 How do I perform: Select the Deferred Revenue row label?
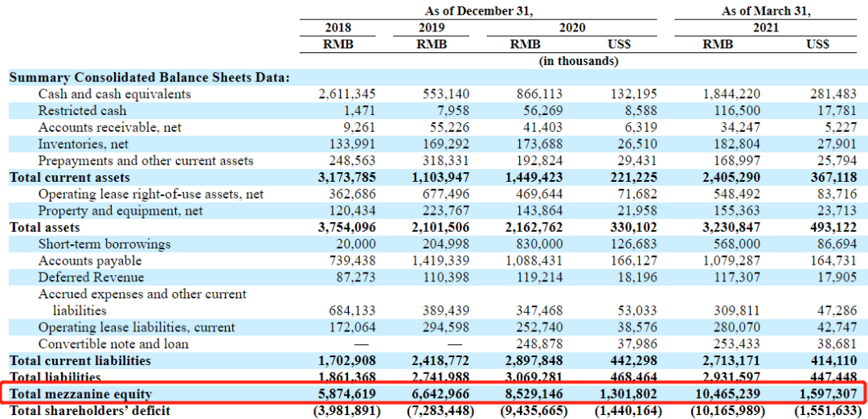(92, 277)
